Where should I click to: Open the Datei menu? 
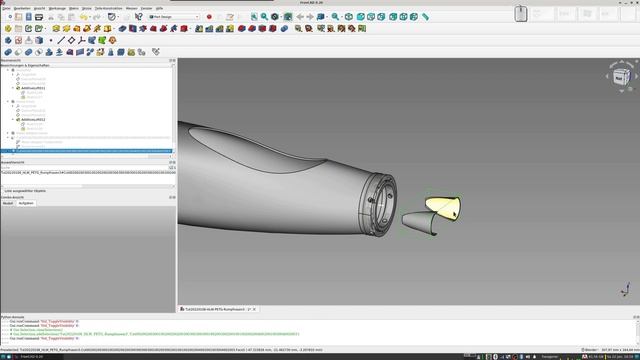coord(6,8)
